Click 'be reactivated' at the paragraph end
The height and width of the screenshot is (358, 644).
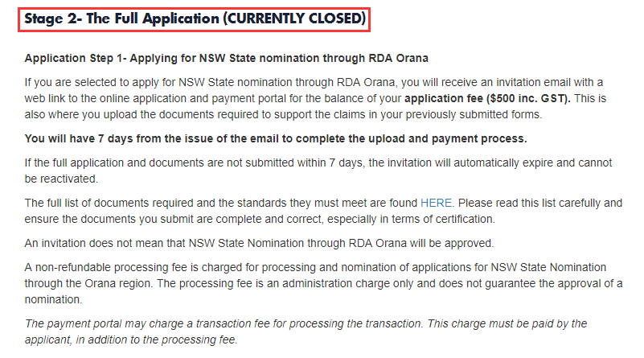[61, 178]
